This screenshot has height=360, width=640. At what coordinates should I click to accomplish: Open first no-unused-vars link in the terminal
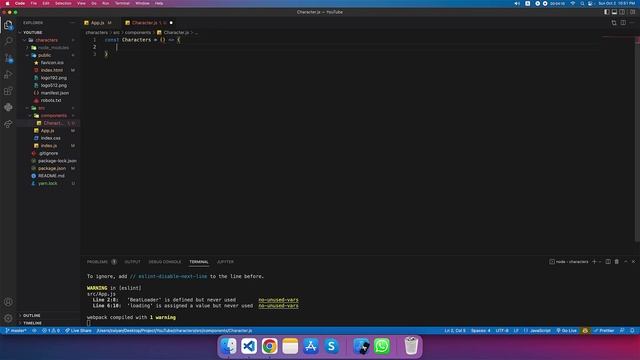pos(278,300)
